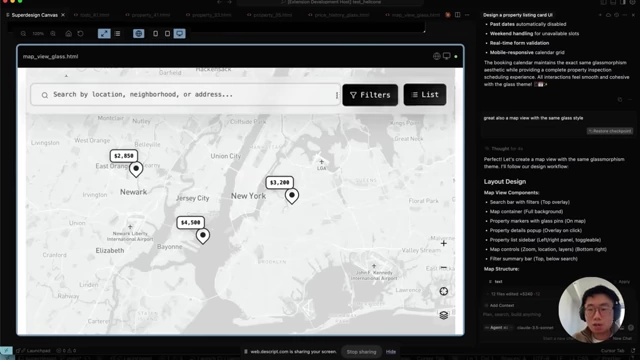Screen dimensions: 640x360
Task: Open the property_33.html tab
Action: point(211,15)
